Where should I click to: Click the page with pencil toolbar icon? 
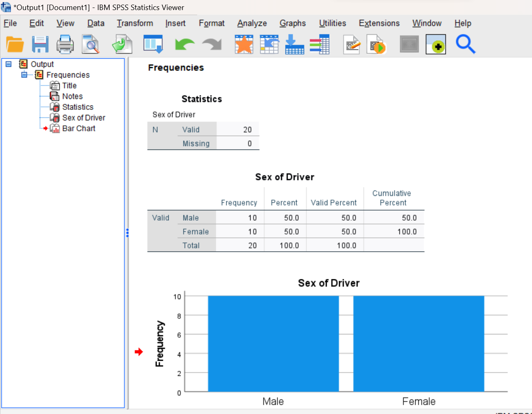(x=352, y=44)
